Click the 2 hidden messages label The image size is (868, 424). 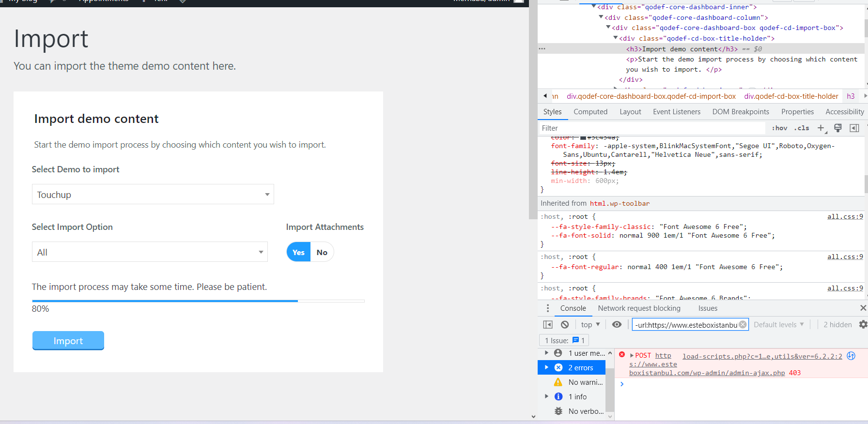(x=837, y=325)
